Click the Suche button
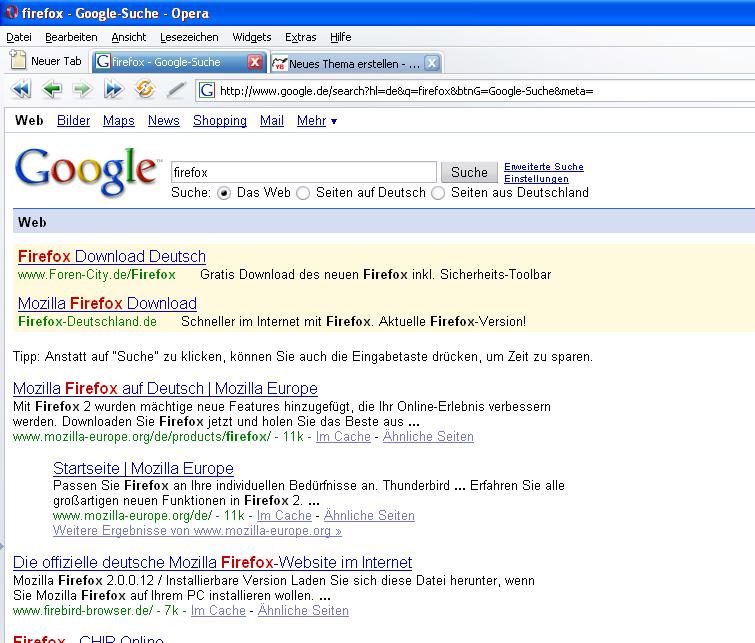The image size is (755, 643). tap(469, 172)
